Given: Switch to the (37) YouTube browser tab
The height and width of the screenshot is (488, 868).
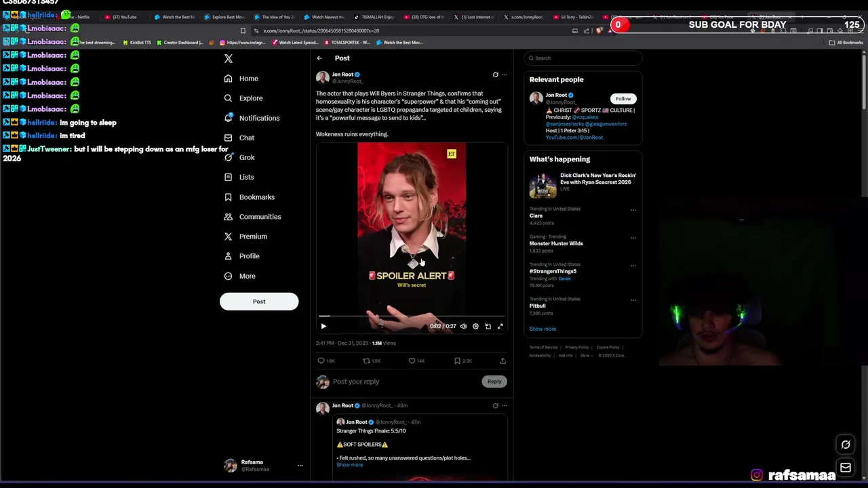Looking at the screenshot, I should 121,17.
